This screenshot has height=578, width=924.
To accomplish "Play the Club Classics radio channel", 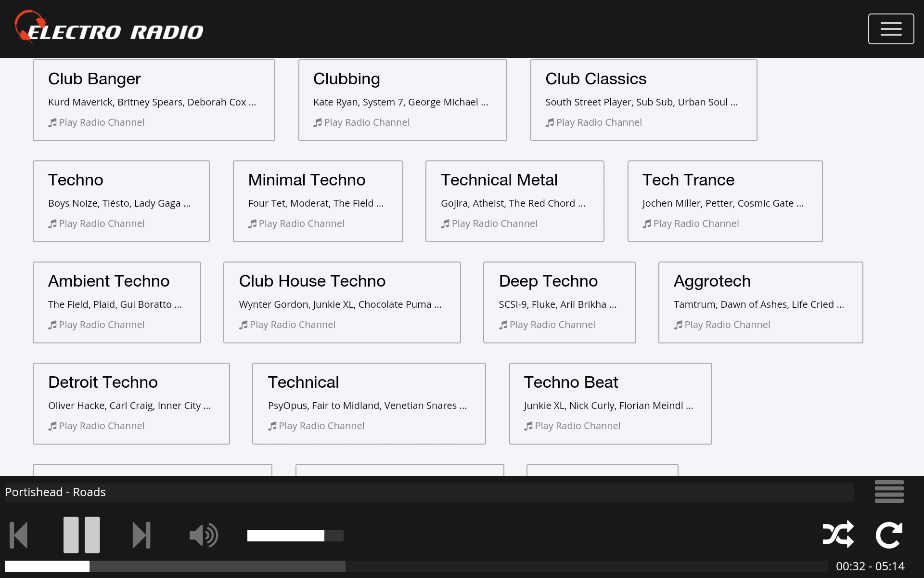I will tap(593, 122).
